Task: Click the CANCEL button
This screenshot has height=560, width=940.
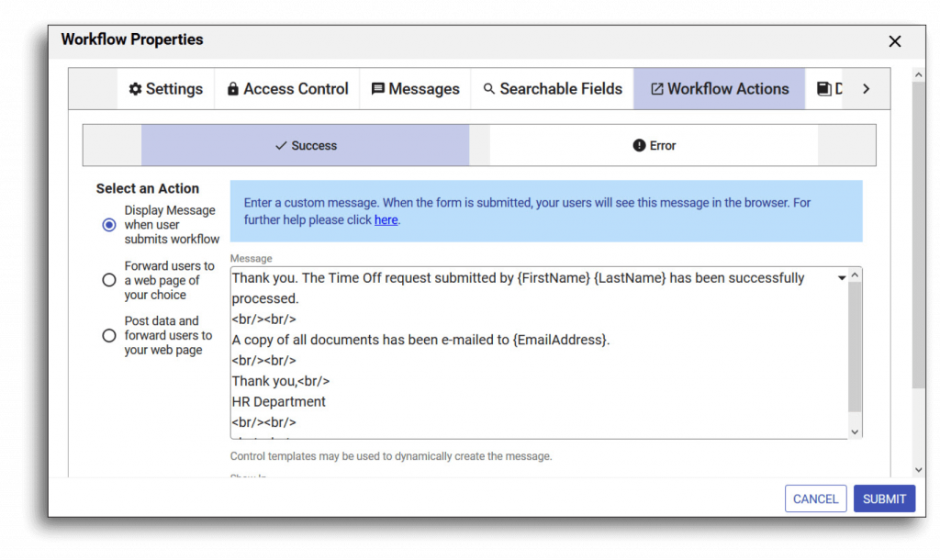Action: 815,498
